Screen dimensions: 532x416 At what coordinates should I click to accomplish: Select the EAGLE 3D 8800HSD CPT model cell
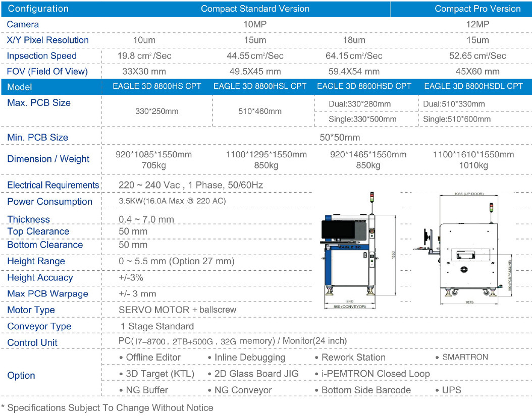pos(365,86)
